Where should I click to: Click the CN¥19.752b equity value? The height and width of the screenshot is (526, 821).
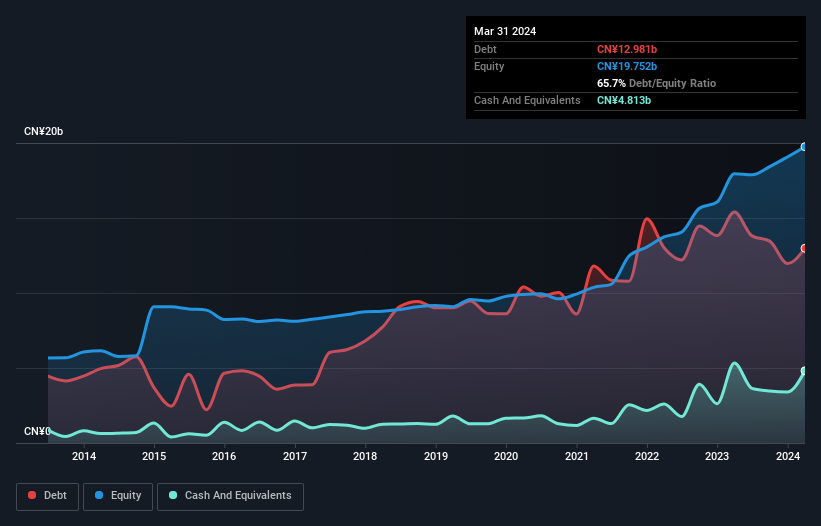click(627, 66)
